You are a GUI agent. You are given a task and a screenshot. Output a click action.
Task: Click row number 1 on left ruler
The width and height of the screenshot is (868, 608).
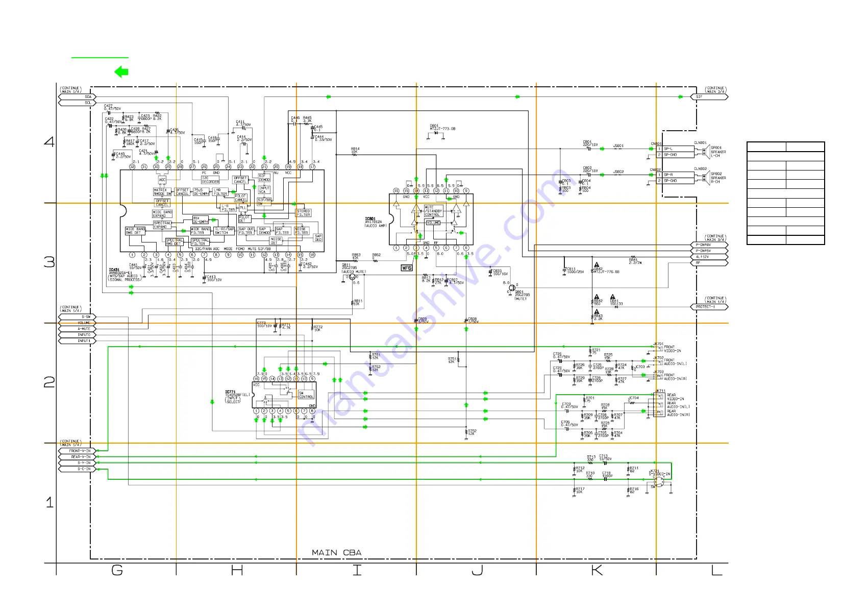pos(49,502)
